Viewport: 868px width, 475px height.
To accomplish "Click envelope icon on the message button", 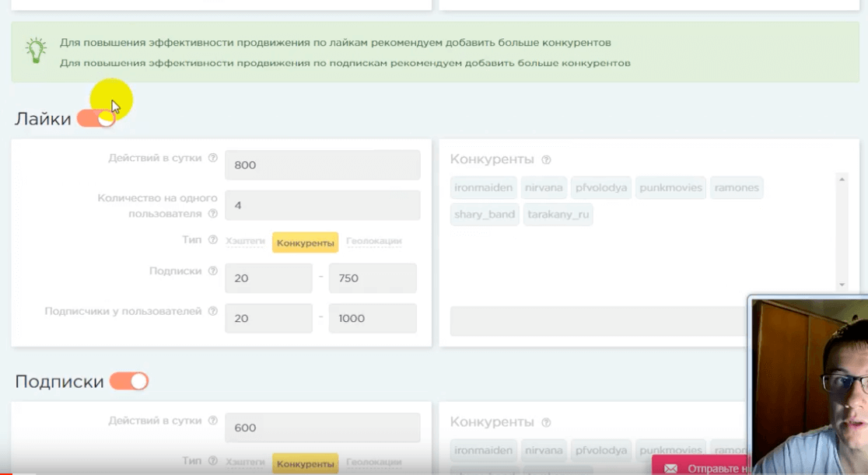I will coord(670,469).
